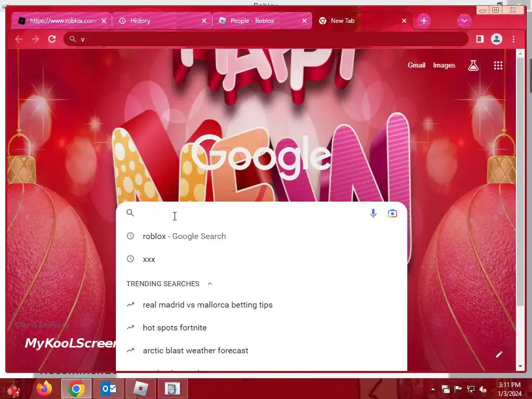Click the clock icon beside roblox suggestion

130,236
